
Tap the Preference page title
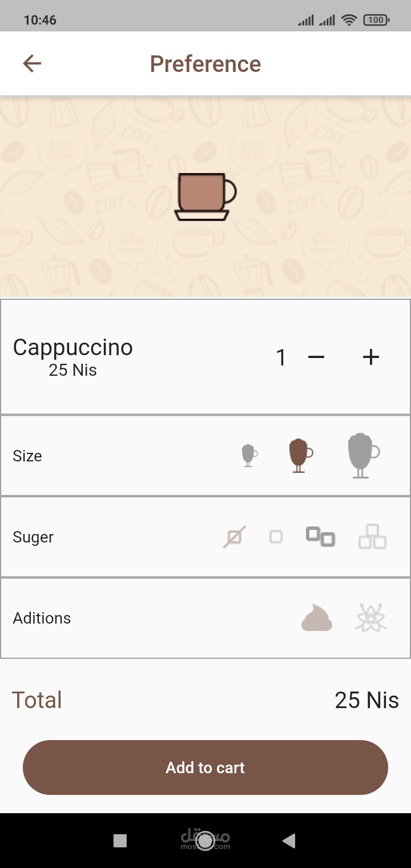click(205, 64)
